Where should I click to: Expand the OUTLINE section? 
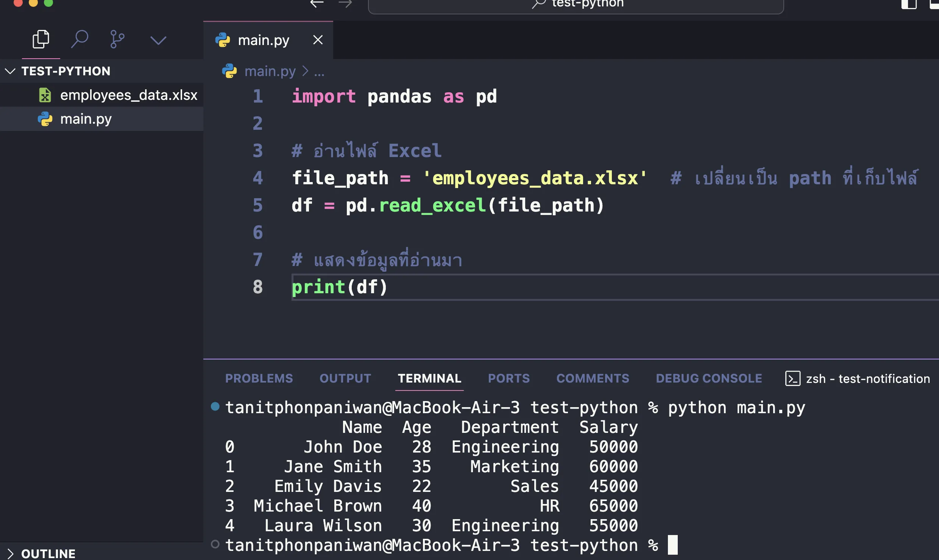48,554
